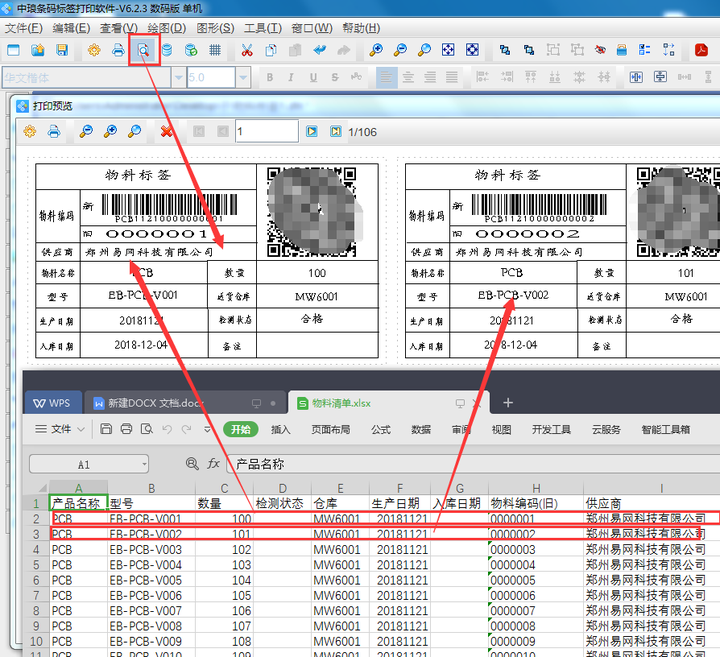The height and width of the screenshot is (657, 720).
Task: Click the fx insert function button
Action: [214, 464]
